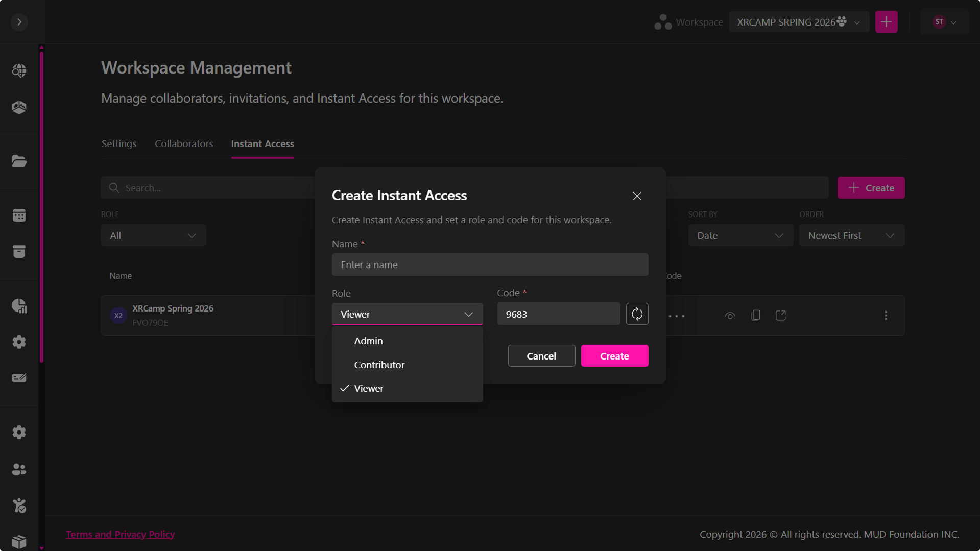
Task: Click the regenerate code refresh icon
Action: (x=637, y=314)
